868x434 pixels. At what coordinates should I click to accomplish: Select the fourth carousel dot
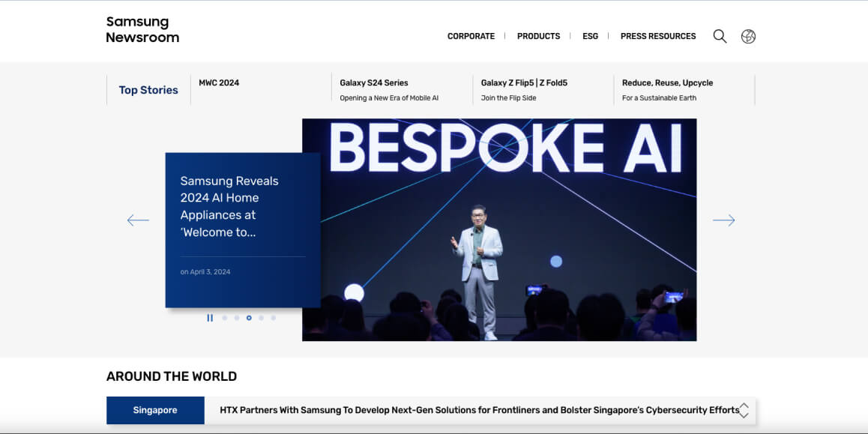pyautogui.click(x=261, y=318)
